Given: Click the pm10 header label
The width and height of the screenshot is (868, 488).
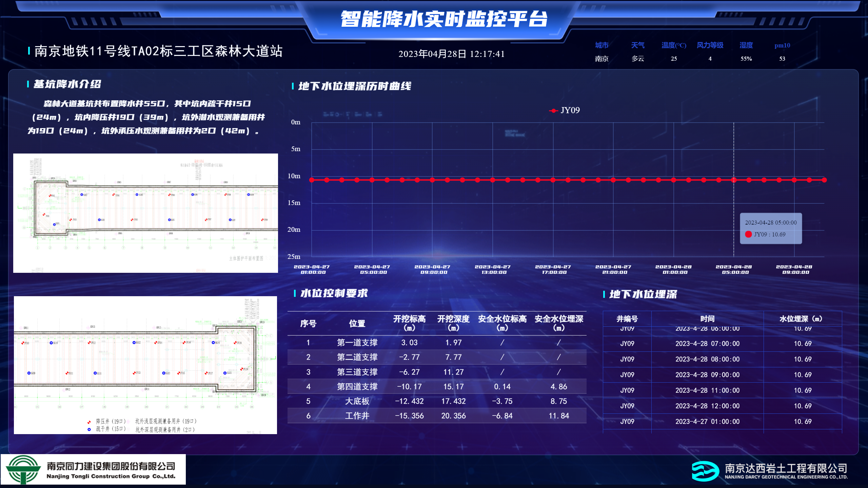Looking at the screenshot, I should pos(782,45).
